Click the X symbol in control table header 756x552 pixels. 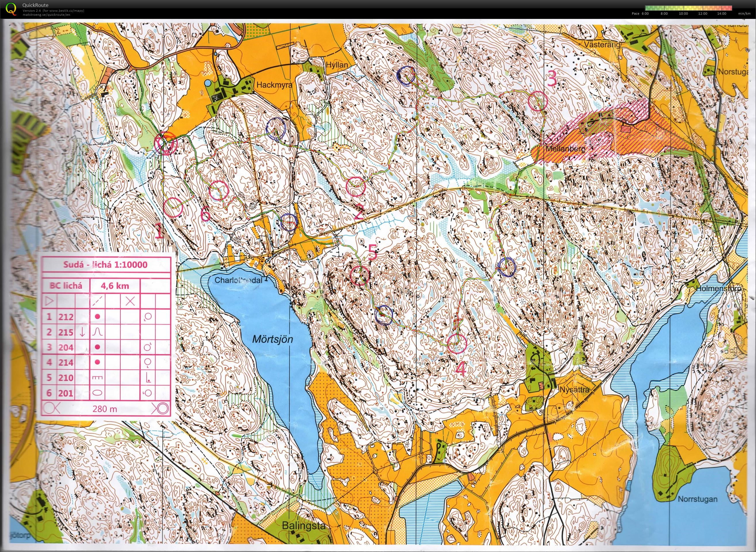click(130, 302)
